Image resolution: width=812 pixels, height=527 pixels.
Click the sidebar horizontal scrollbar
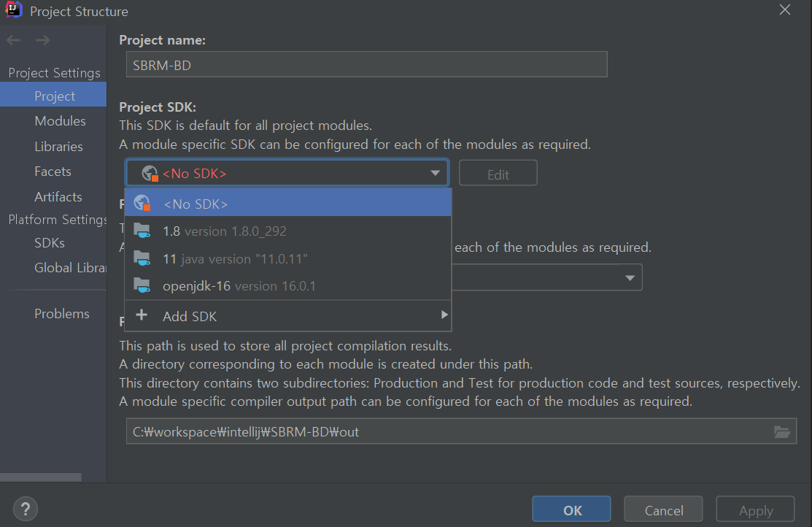(40, 477)
